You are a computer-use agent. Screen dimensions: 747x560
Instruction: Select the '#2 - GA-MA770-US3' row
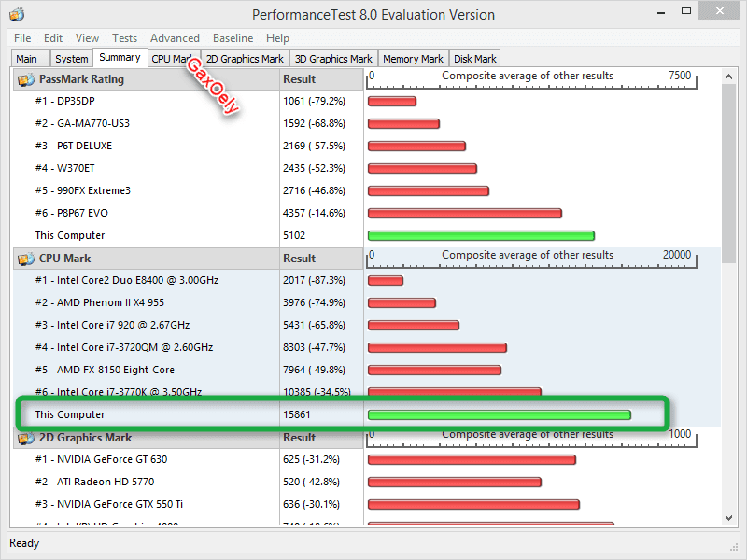(367, 123)
